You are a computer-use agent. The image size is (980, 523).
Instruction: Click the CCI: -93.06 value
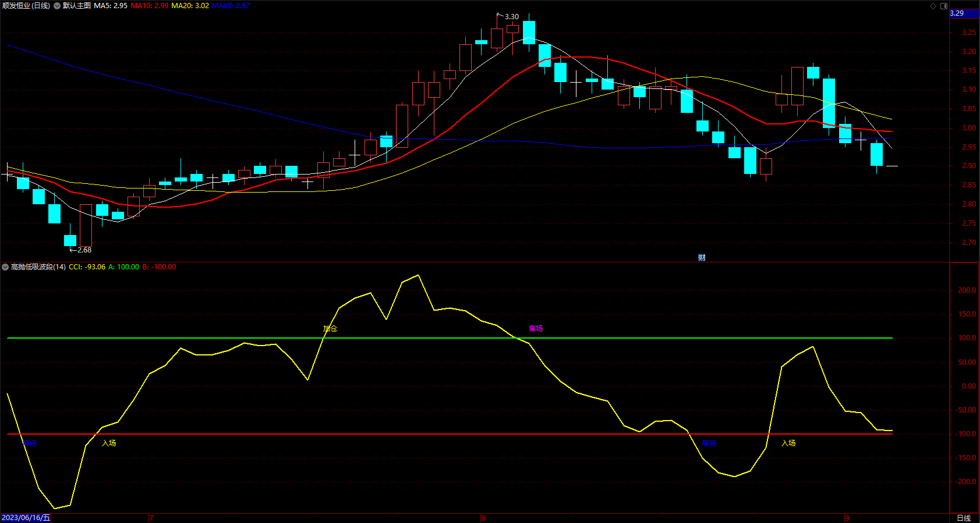[x=87, y=267]
